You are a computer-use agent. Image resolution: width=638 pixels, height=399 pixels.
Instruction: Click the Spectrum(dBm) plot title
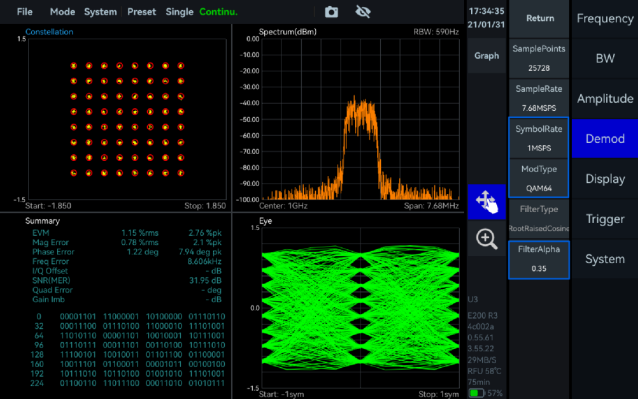288,32
